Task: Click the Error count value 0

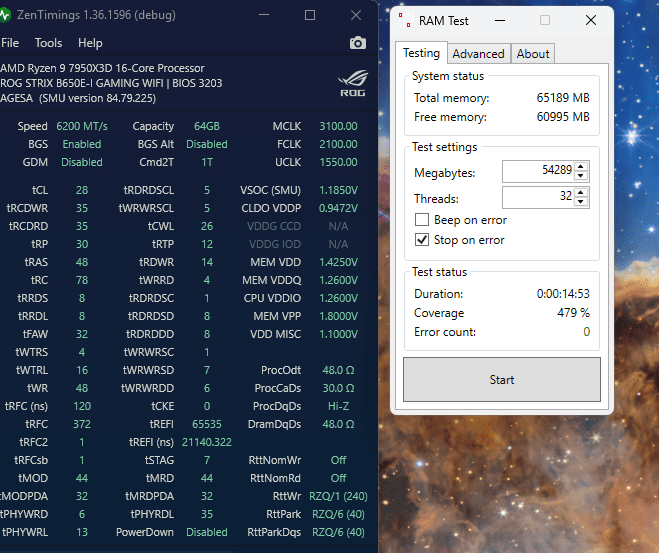Action: point(586,332)
